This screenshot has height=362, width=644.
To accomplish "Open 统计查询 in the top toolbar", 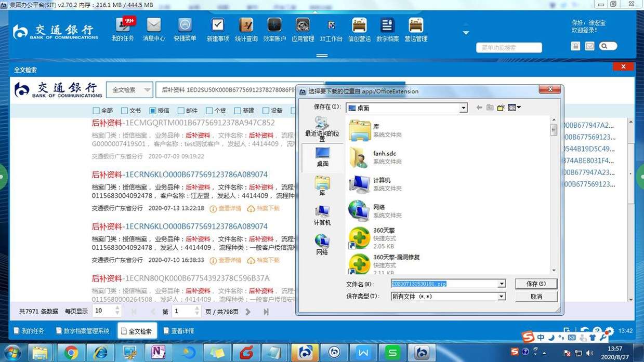I will pos(246,29).
